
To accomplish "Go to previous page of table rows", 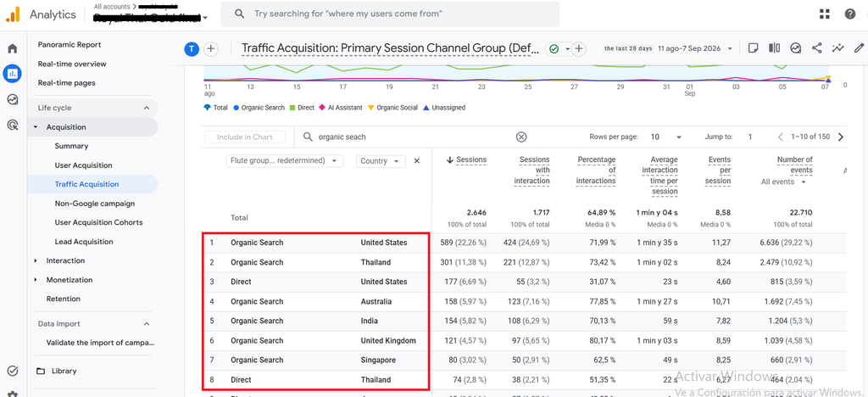I will [781, 137].
